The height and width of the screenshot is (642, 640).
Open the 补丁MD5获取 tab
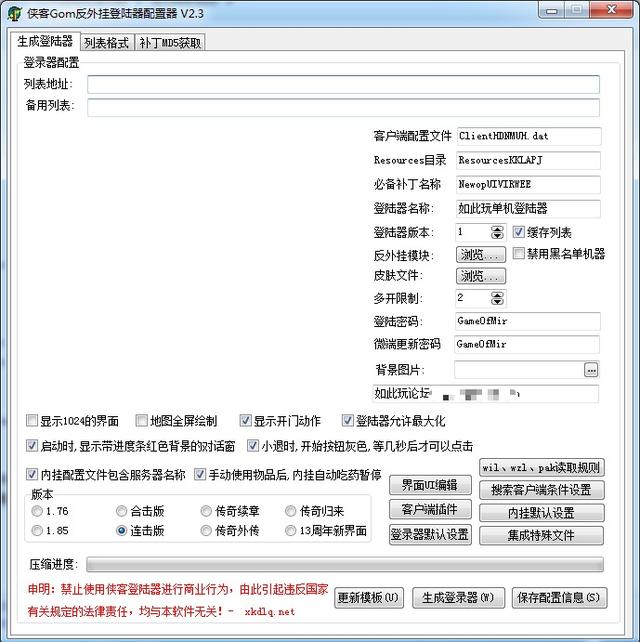coord(170,43)
